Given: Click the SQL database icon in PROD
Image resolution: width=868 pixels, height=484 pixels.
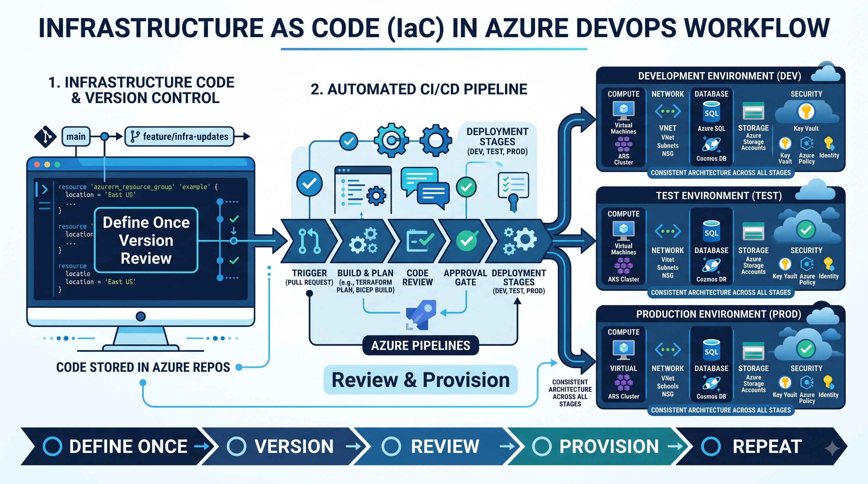Looking at the screenshot, I should point(711,350).
